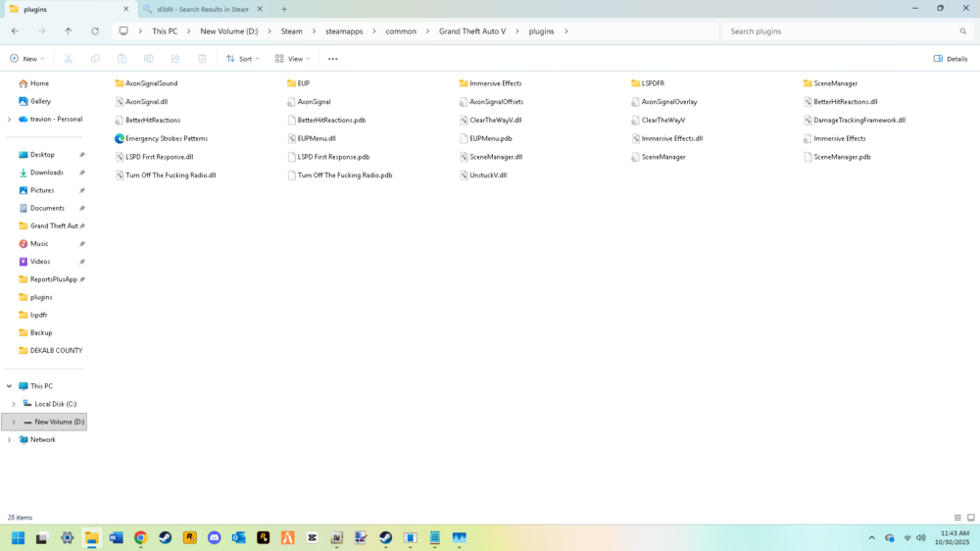Switch to details list layout in status bar

957,518
